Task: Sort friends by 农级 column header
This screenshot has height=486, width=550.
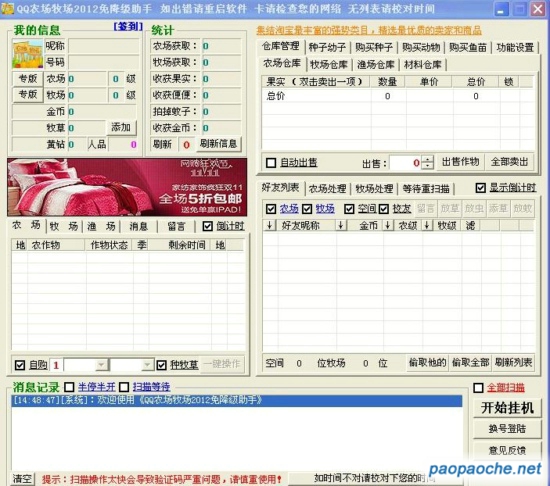Action: click(x=408, y=225)
